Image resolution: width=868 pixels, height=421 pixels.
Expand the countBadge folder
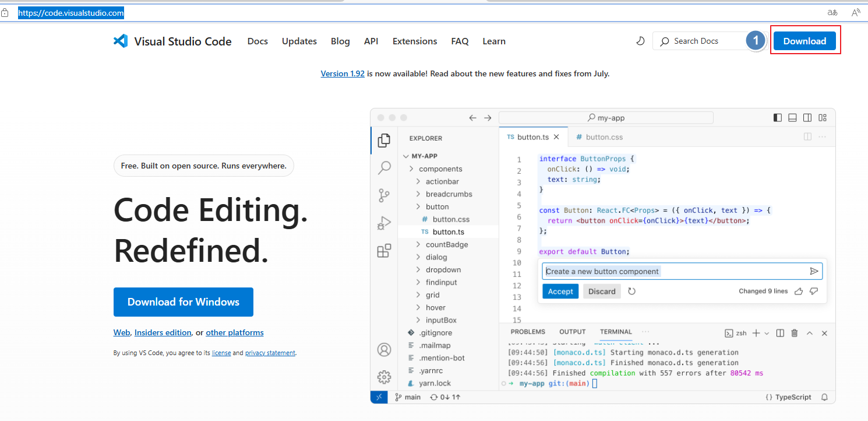[x=418, y=244]
